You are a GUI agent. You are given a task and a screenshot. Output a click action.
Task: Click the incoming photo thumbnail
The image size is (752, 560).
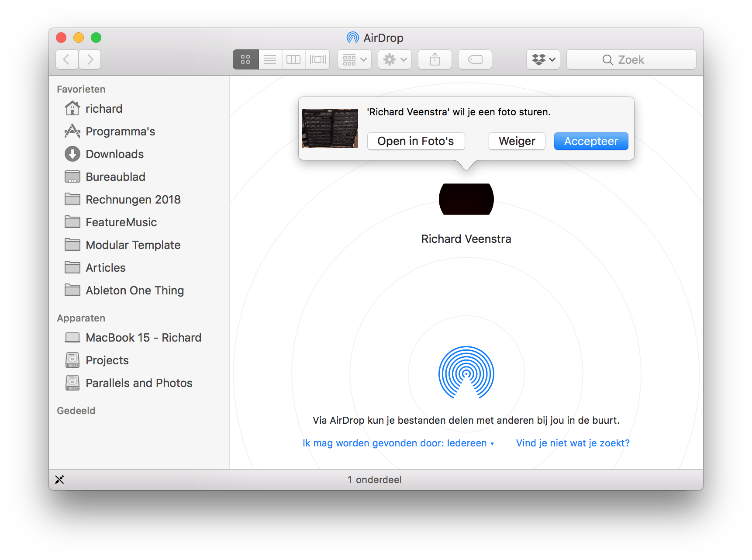tap(330, 128)
